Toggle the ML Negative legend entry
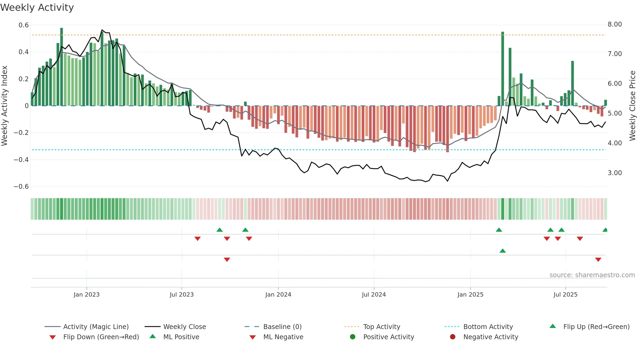Viewport: 644px width, 362px height. 276,337
